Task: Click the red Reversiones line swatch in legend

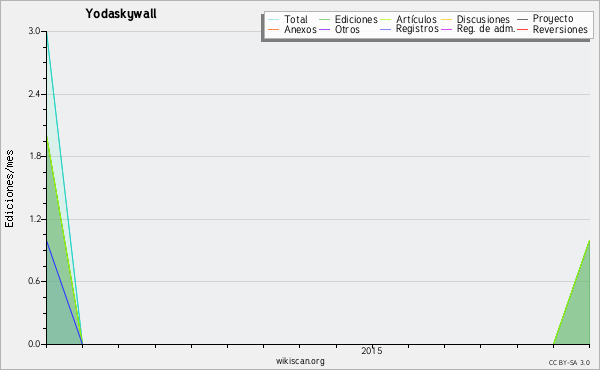Action: [x=522, y=30]
